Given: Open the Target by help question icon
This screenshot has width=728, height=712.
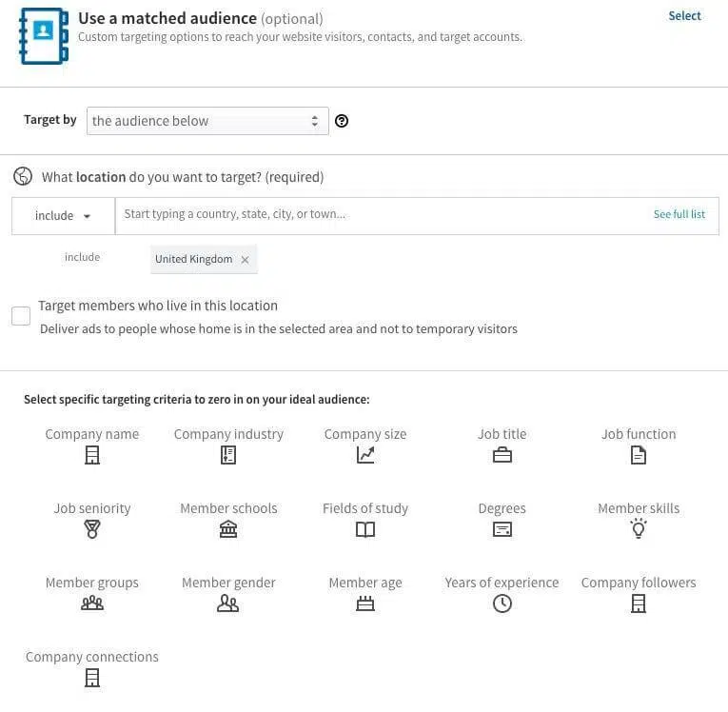Looking at the screenshot, I should [342, 121].
